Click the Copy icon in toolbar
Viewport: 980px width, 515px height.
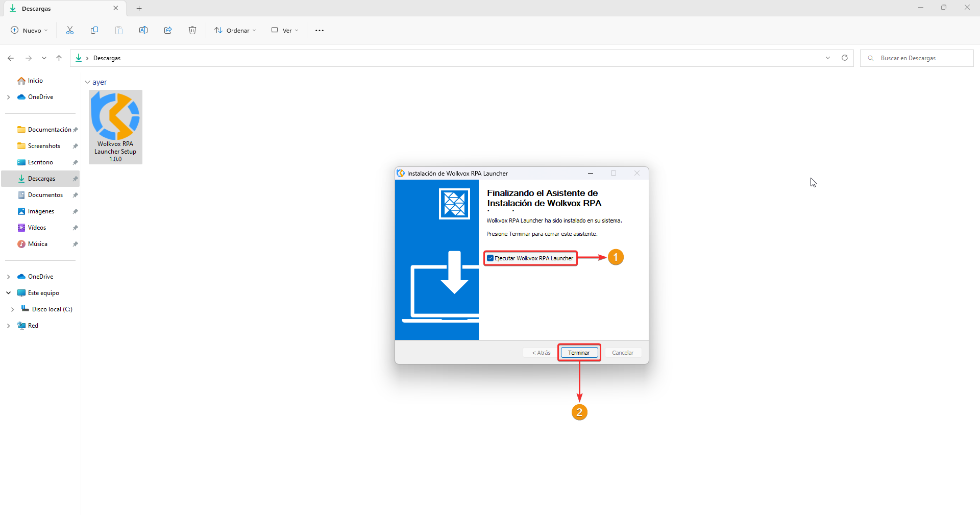(94, 31)
